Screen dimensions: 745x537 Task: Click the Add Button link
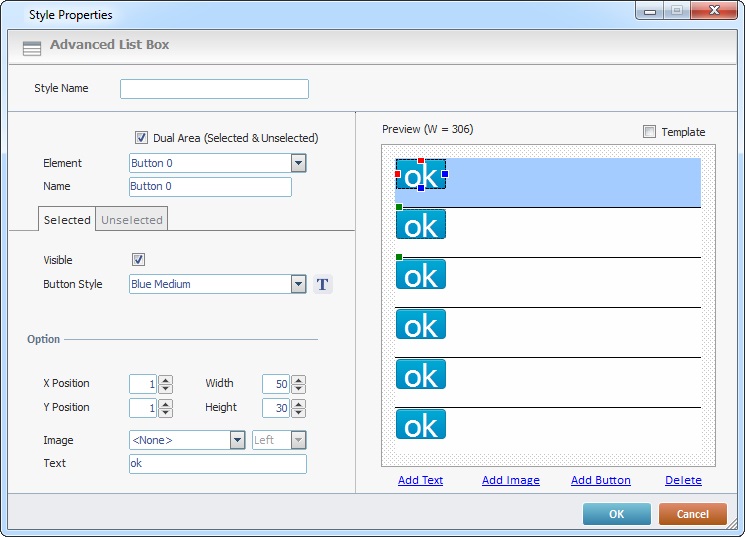click(x=600, y=481)
